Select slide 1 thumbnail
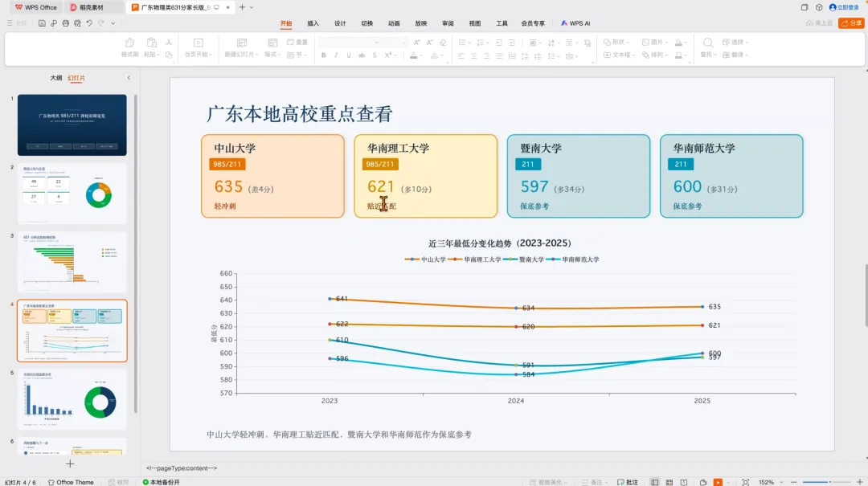 pos(72,125)
